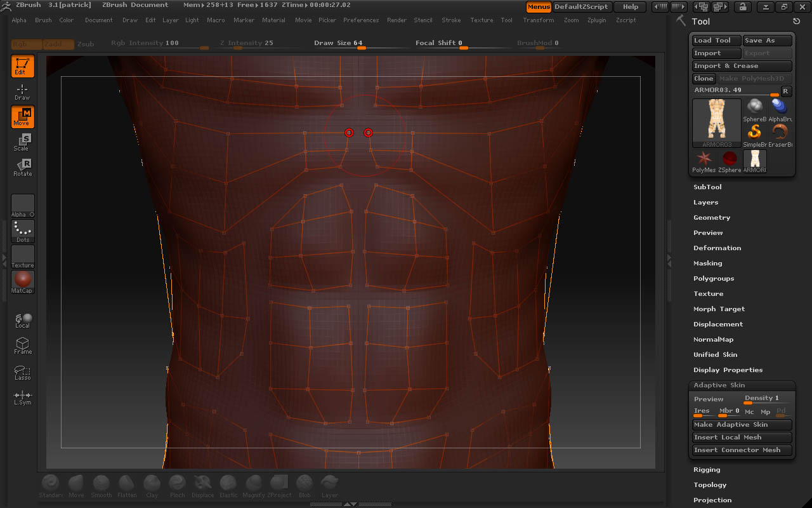Select the Move mode icon
This screenshot has height=508, width=812.
point(22,117)
